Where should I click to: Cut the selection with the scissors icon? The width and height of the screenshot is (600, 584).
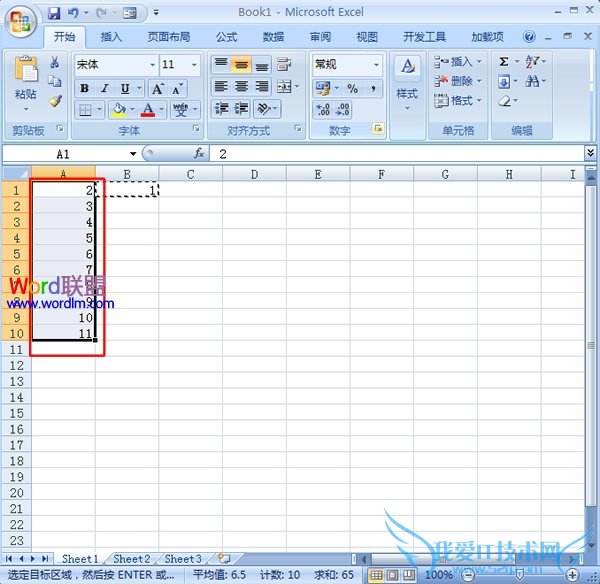pos(55,62)
